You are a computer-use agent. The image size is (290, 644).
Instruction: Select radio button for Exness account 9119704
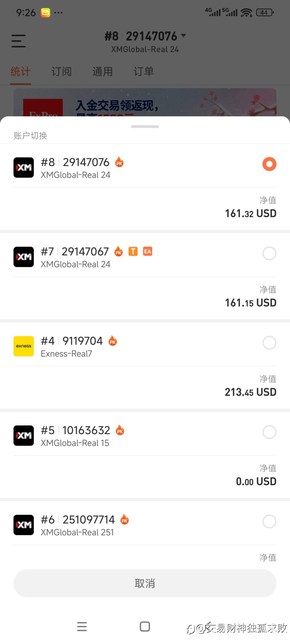pyautogui.click(x=269, y=343)
